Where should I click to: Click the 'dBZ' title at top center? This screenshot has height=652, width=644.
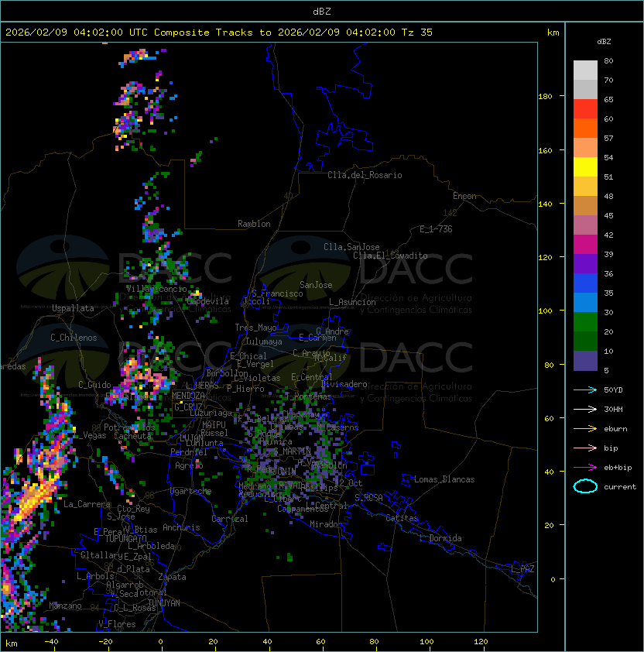(x=322, y=11)
